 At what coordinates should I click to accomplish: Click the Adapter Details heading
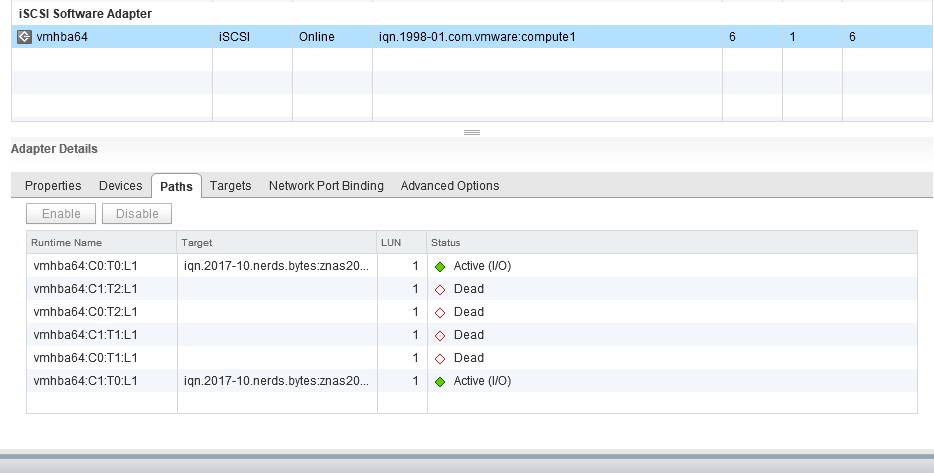pyautogui.click(x=54, y=149)
